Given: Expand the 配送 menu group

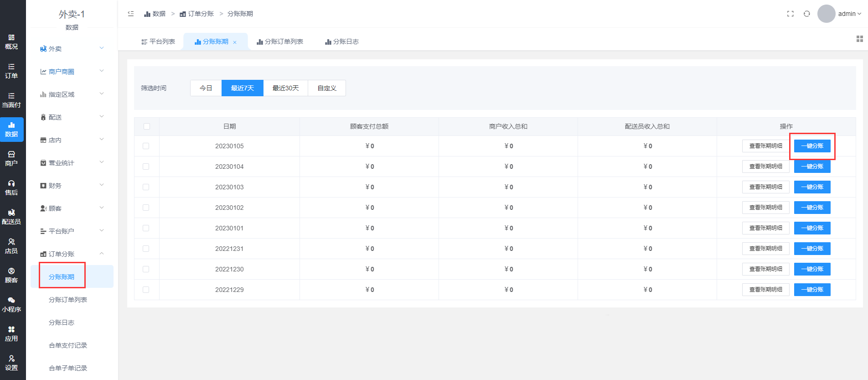Looking at the screenshot, I should pos(72,117).
